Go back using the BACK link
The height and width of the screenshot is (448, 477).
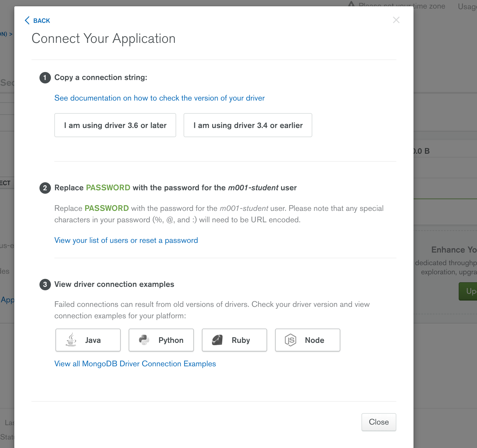[37, 21]
